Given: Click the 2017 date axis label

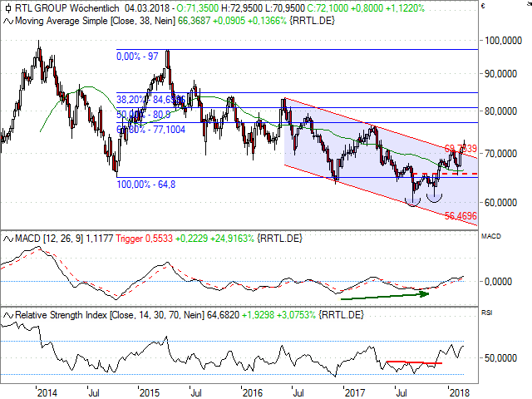Looking at the screenshot, I should (x=355, y=393).
